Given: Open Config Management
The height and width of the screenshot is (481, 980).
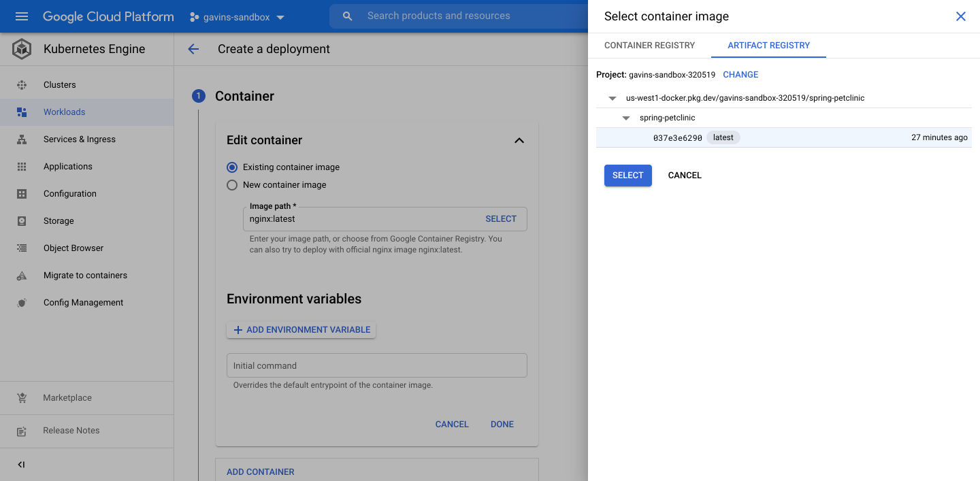Looking at the screenshot, I should coord(83,302).
